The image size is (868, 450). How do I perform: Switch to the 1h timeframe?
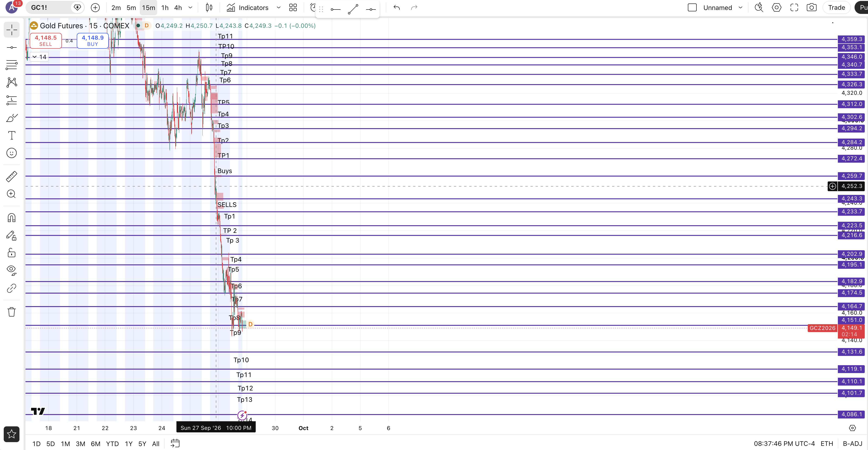pos(165,7)
